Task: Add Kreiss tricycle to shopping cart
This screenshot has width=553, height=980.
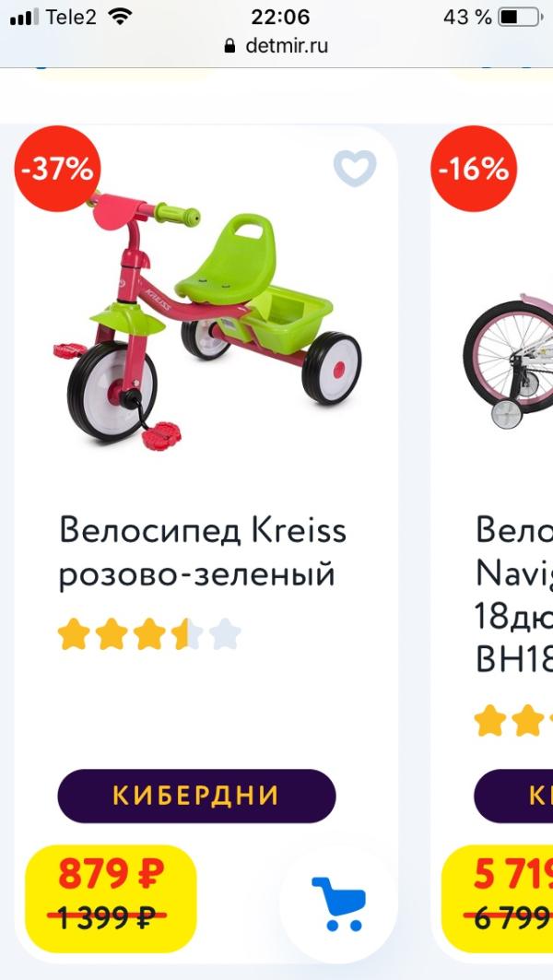Action: click(x=338, y=903)
